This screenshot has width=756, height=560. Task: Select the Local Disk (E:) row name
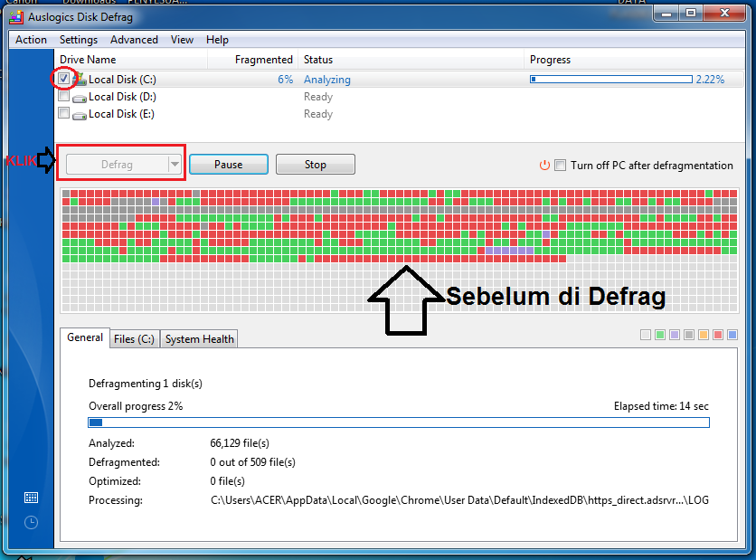(x=121, y=114)
